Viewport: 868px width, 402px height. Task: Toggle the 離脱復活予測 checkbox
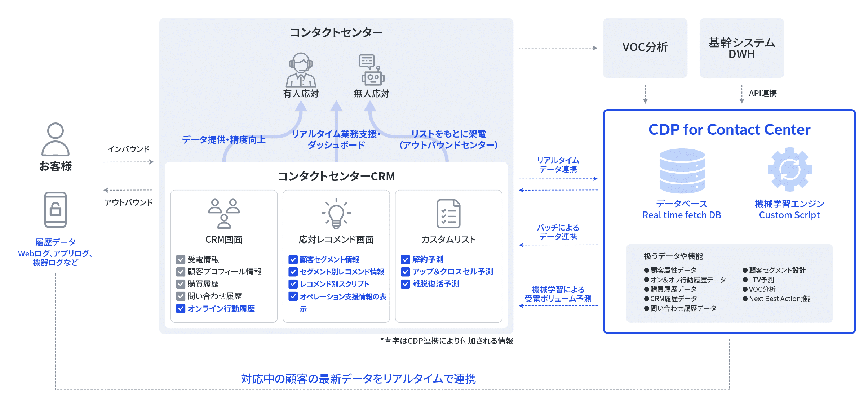[x=406, y=284]
